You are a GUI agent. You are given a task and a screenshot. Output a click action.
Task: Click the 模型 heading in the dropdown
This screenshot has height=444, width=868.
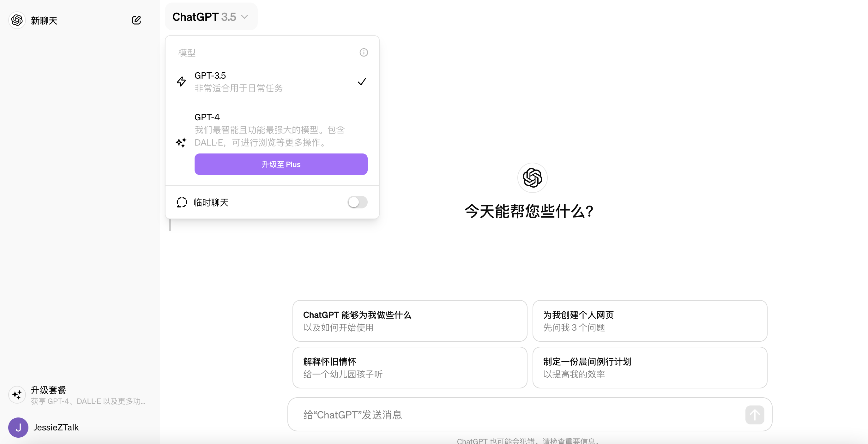(187, 52)
